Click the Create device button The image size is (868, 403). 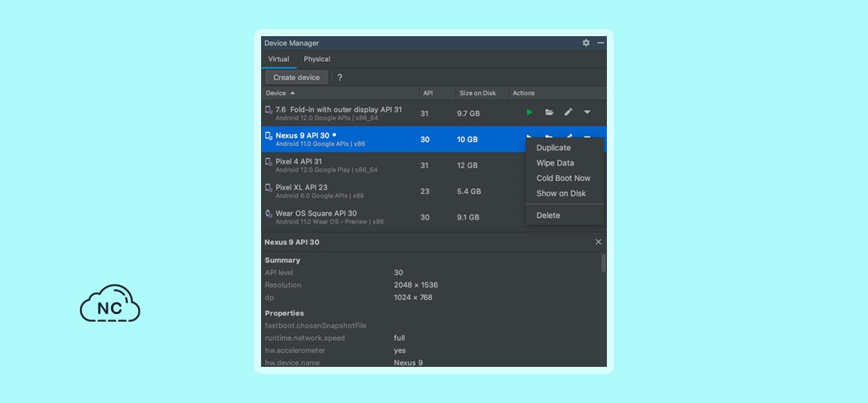297,78
